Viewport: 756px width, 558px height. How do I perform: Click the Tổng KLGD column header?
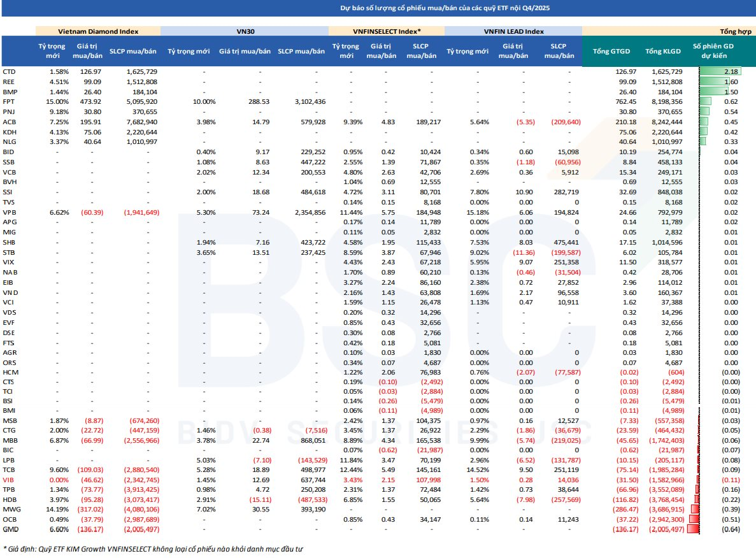[x=662, y=51]
